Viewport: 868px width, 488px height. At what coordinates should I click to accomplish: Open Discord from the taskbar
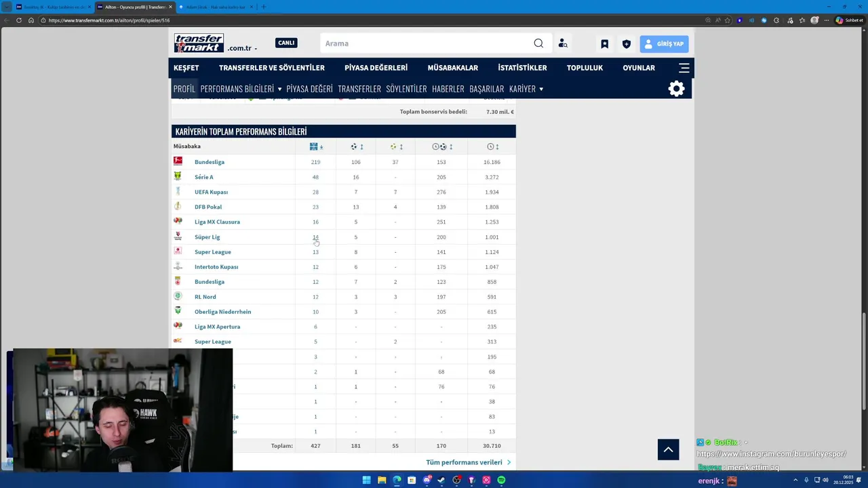coord(427,480)
